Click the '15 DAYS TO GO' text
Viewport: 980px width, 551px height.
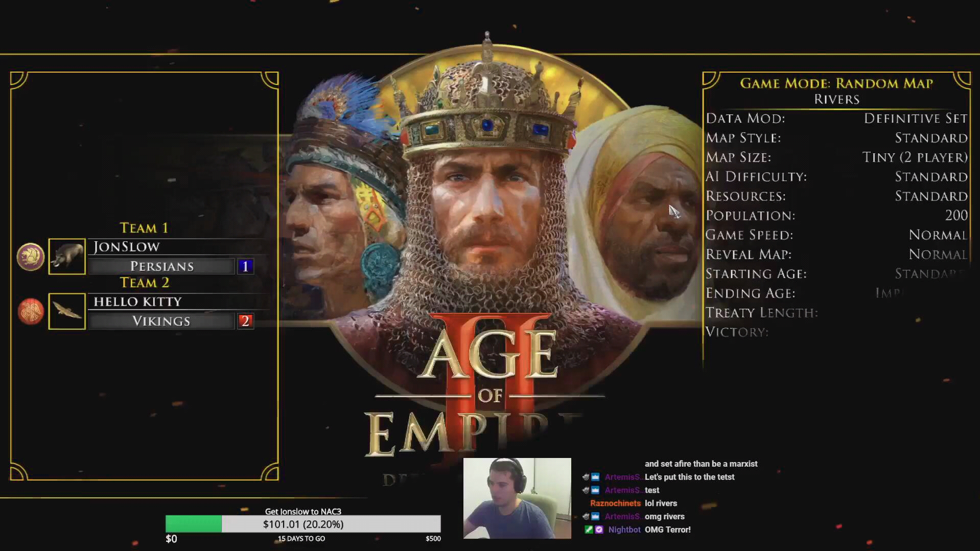(x=301, y=538)
